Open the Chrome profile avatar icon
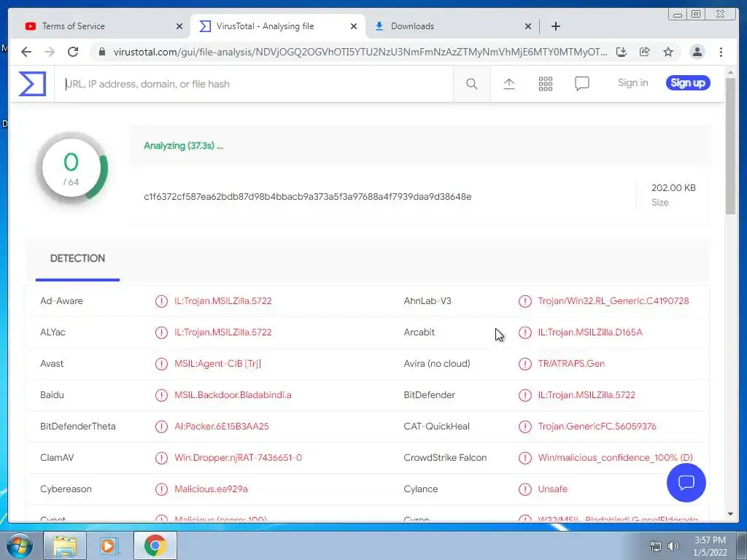The height and width of the screenshot is (560, 747). (x=697, y=52)
